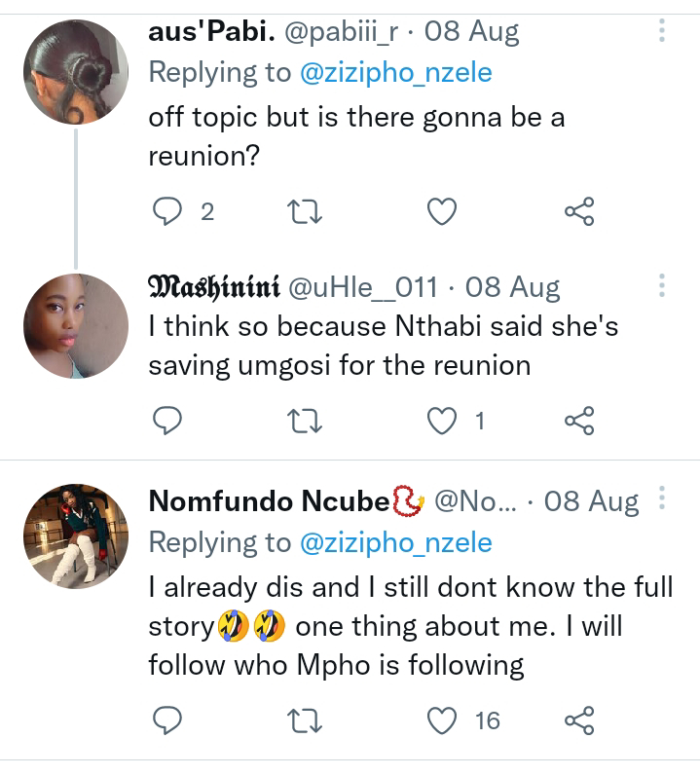Open Nomfundo Ncube's profile name
This screenshot has height=775, width=700.
tap(269, 501)
